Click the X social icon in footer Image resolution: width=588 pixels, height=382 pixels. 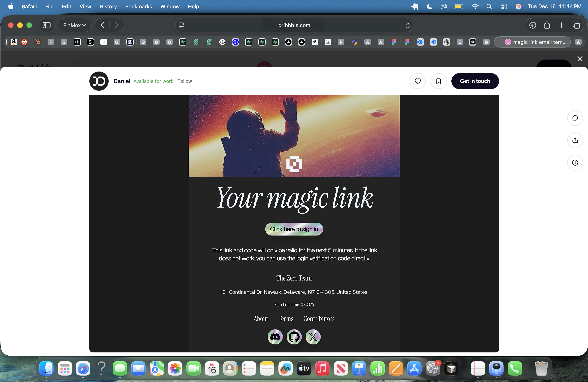(x=313, y=337)
